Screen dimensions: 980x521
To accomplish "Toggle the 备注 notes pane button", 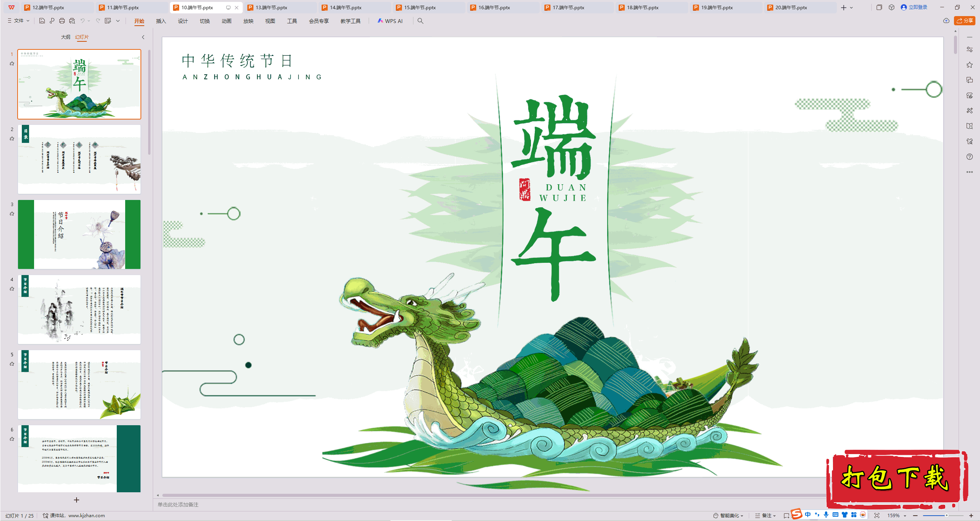I will tap(765, 516).
